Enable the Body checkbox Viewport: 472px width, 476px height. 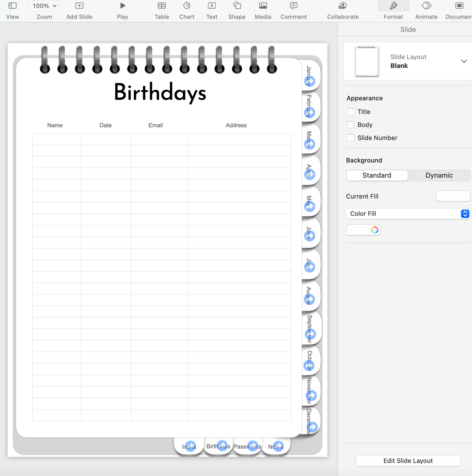pos(351,125)
